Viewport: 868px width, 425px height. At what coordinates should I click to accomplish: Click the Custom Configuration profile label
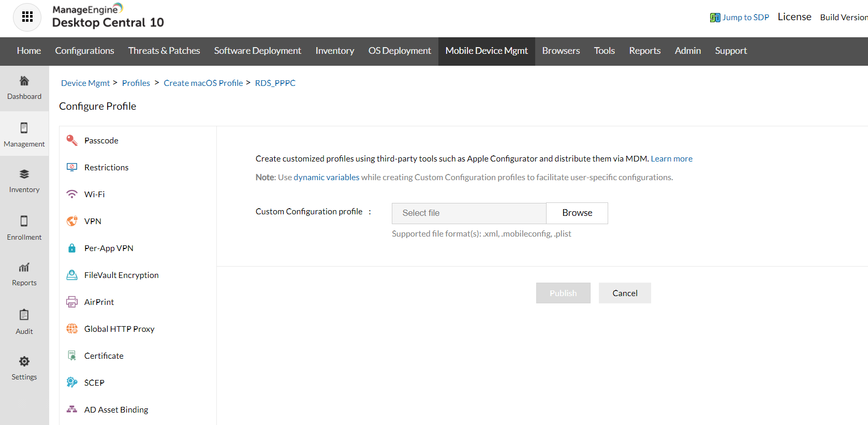(x=309, y=211)
